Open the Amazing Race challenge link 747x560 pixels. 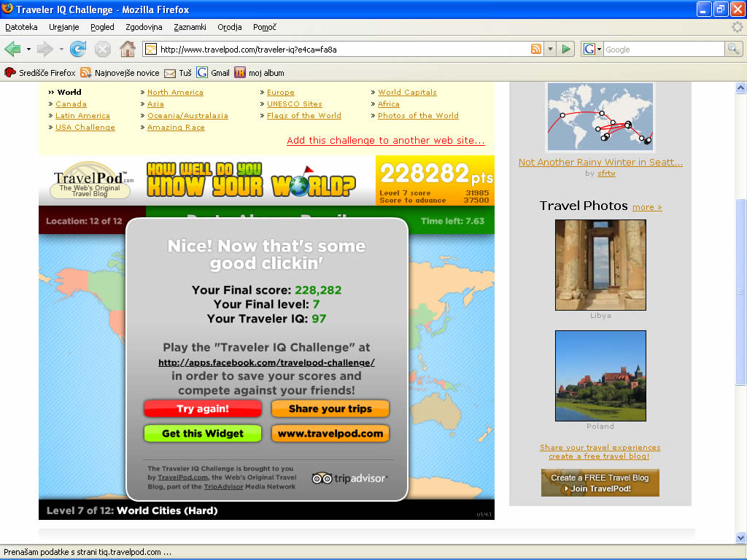click(176, 127)
